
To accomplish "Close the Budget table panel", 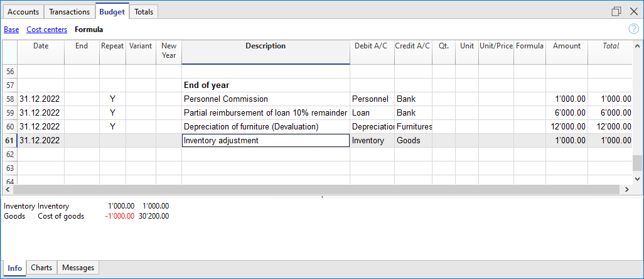I will point(633,11).
